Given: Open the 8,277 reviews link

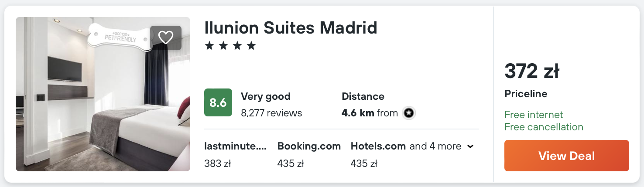Looking at the screenshot, I should tap(271, 113).
